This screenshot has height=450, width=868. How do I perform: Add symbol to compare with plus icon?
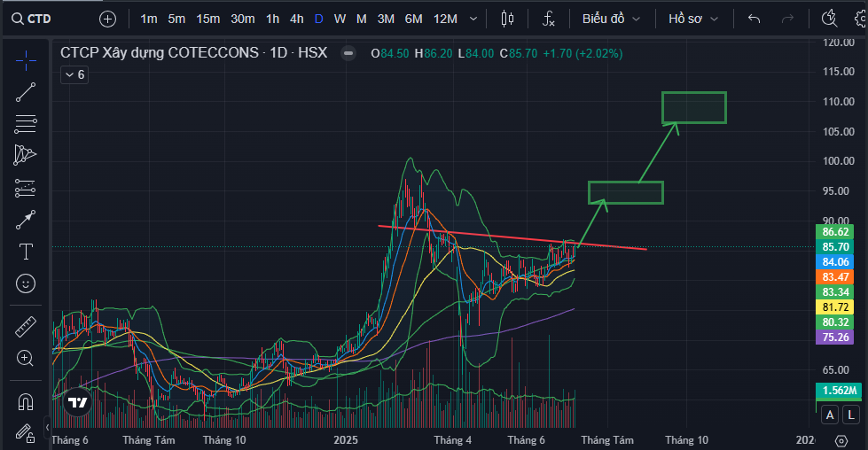[x=107, y=19]
